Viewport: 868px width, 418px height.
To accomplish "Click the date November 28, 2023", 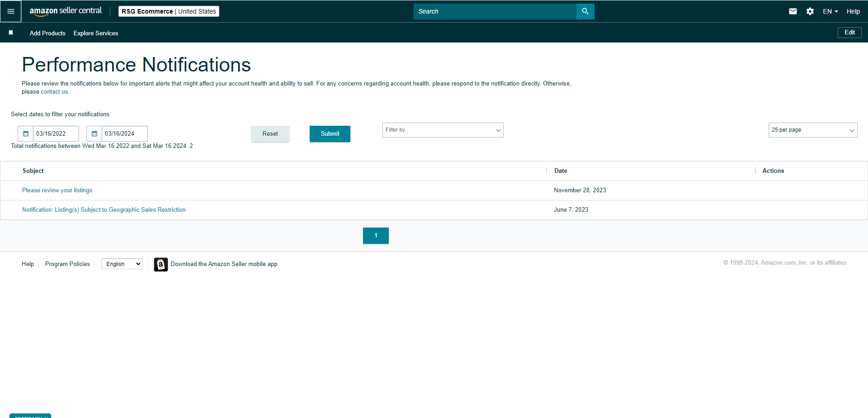I will pos(580,190).
